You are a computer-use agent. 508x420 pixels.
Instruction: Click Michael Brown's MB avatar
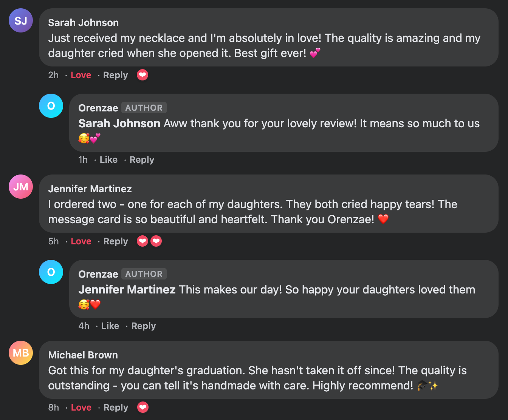[x=21, y=353]
